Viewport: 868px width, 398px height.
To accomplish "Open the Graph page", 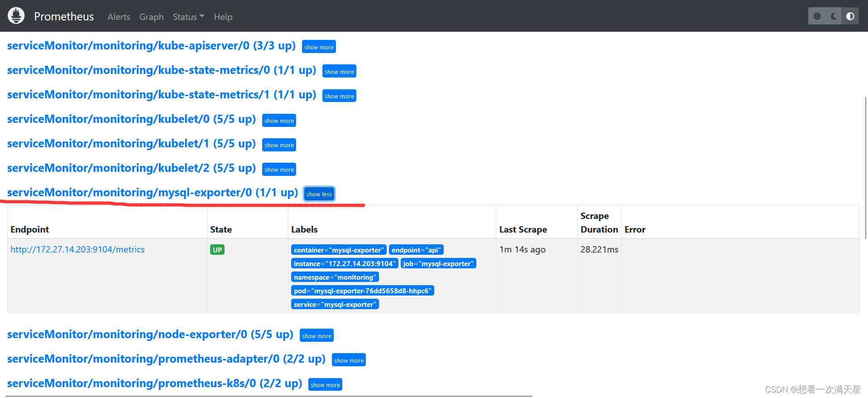I will pos(151,17).
